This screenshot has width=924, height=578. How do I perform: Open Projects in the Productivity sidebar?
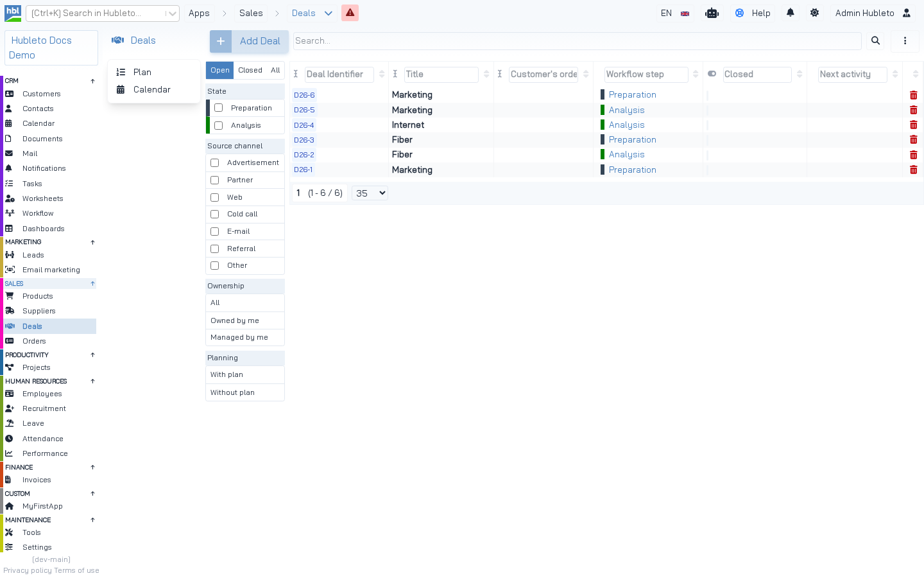tap(49, 367)
